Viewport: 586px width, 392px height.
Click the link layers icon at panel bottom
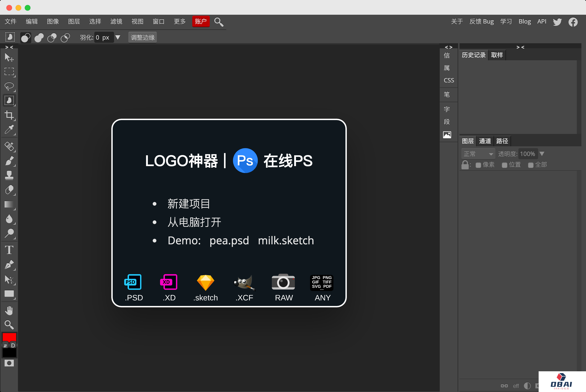pos(504,386)
